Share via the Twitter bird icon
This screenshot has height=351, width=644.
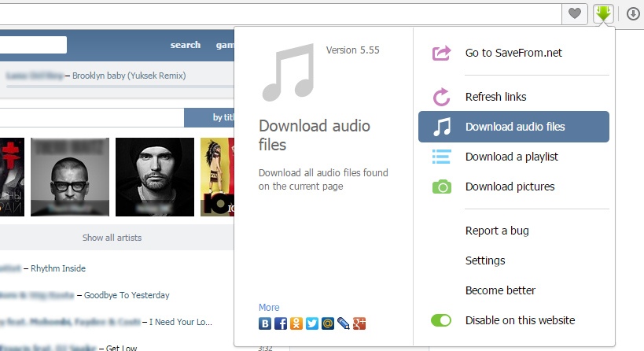[x=312, y=323]
